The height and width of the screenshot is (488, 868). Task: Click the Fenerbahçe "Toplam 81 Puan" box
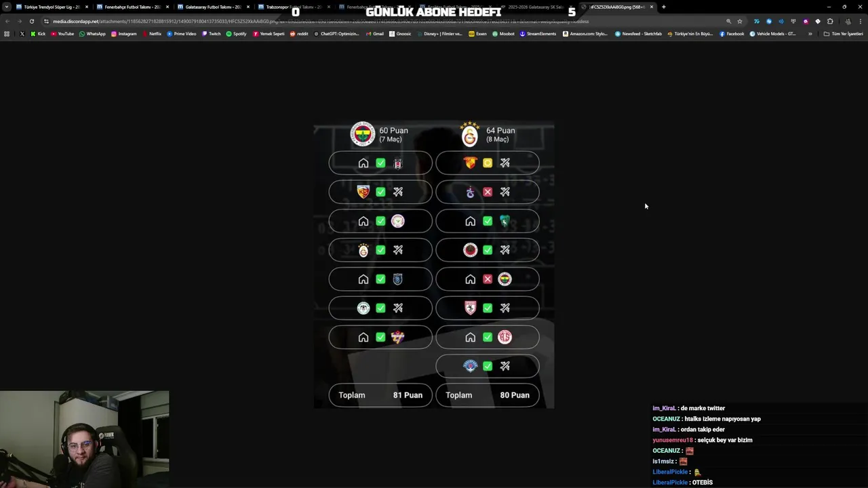[380, 395]
